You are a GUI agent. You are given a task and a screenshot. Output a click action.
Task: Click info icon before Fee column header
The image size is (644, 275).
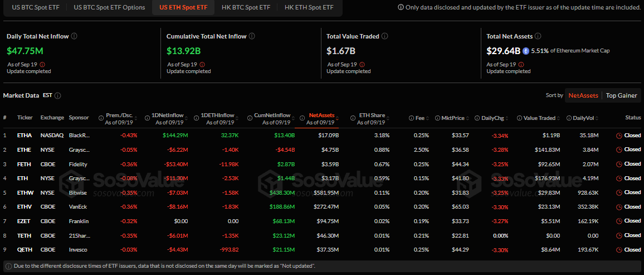click(x=411, y=118)
